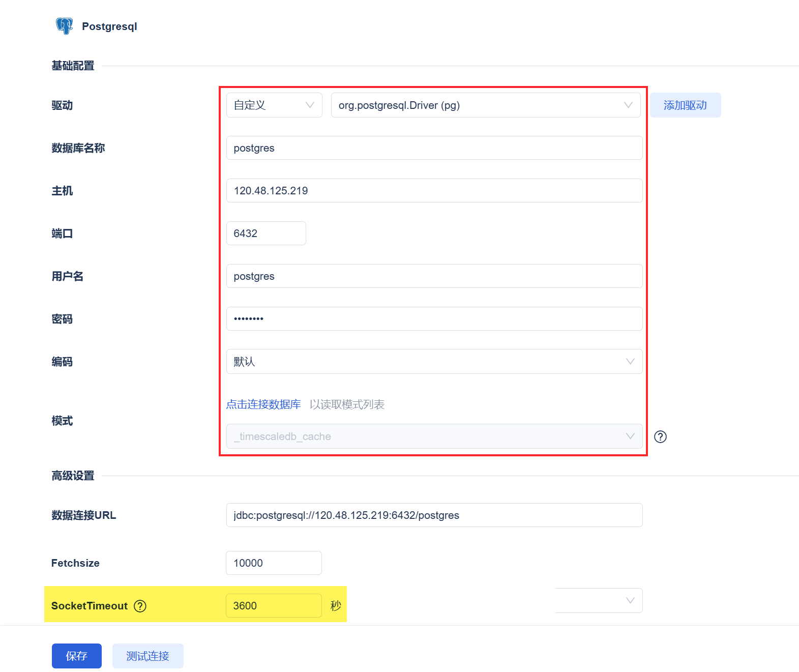Click the SocketTimeout field showing 3600
The height and width of the screenshot is (672, 799).
[274, 606]
